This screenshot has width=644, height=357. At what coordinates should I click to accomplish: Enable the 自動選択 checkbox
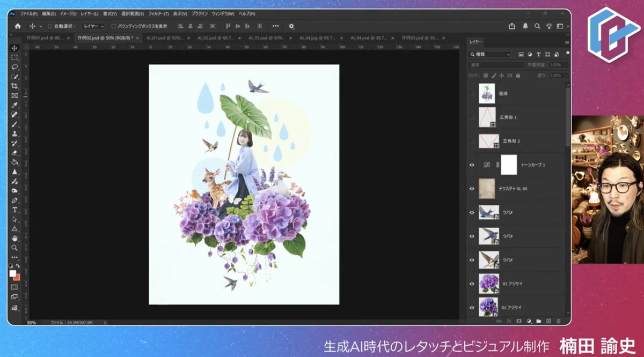pyautogui.click(x=50, y=26)
